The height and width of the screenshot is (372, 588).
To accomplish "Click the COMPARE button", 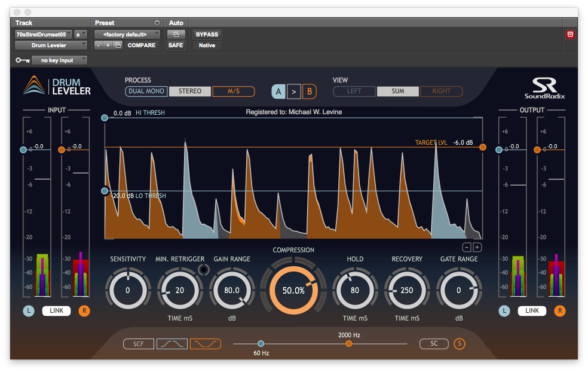I will pos(142,45).
